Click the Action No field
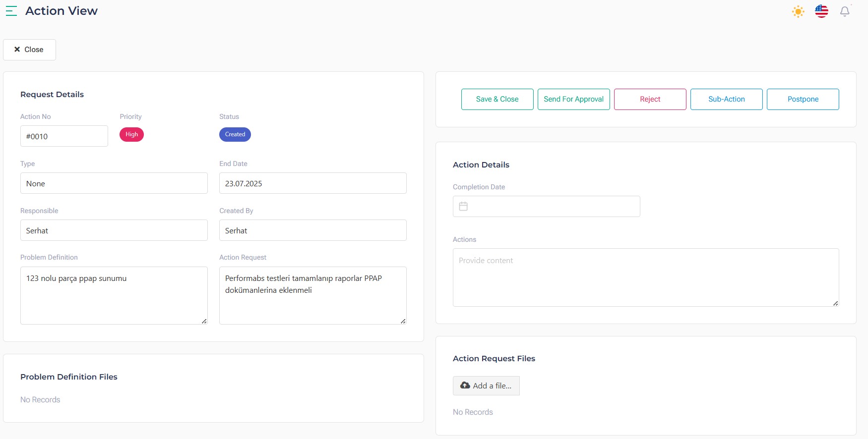The image size is (868, 439). point(64,136)
